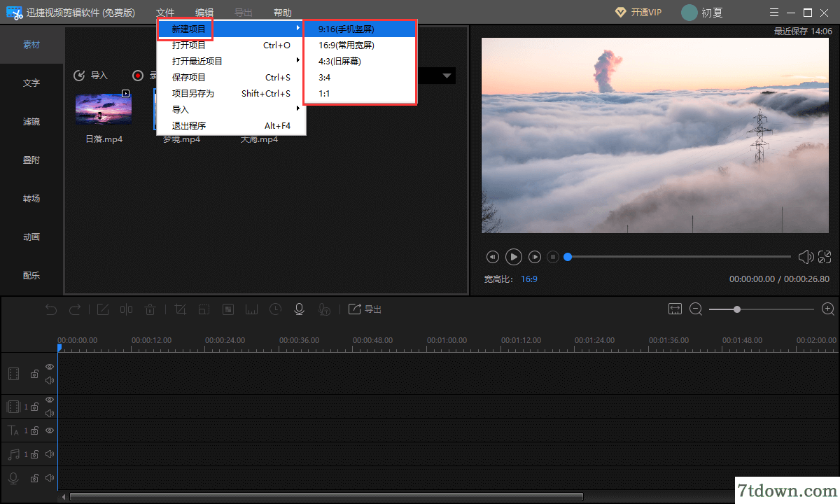Click the clock duration icon
840x504 pixels.
[x=276, y=309]
